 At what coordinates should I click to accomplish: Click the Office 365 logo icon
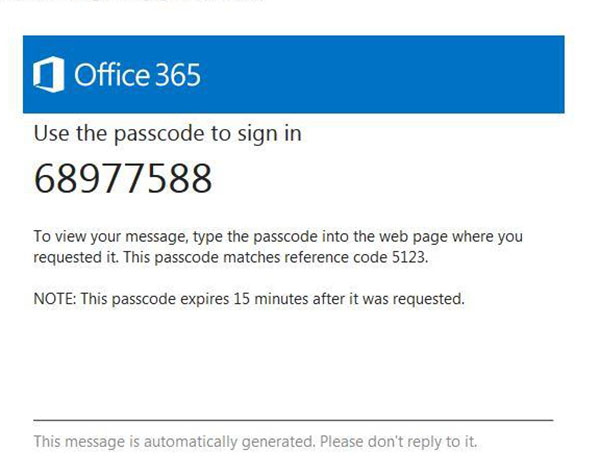[49, 74]
